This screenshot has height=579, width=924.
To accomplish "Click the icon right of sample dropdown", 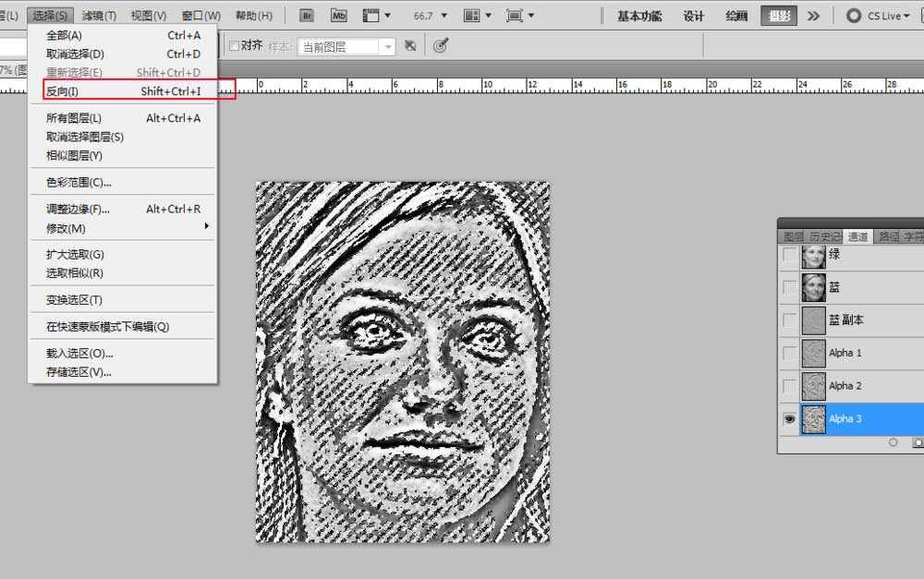I will click(x=410, y=46).
